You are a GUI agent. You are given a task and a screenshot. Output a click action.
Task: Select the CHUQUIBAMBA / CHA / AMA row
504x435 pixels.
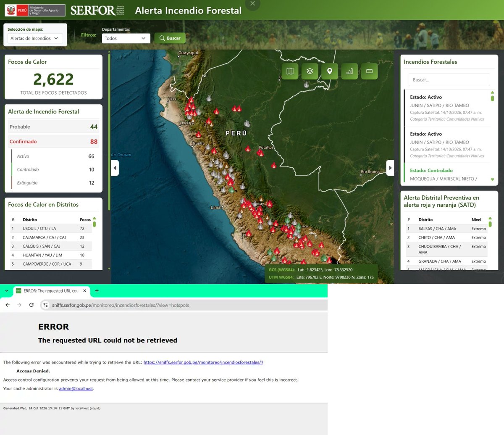(x=447, y=249)
